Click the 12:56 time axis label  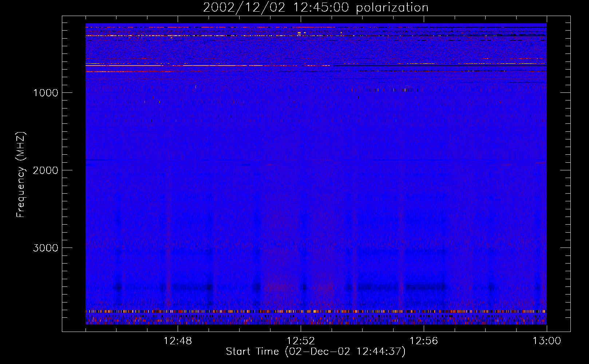point(424,341)
